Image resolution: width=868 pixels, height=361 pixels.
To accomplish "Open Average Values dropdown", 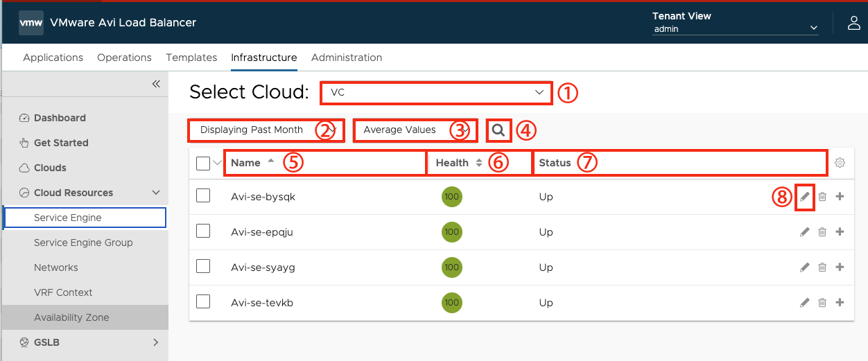I will click(x=416, y=130).
